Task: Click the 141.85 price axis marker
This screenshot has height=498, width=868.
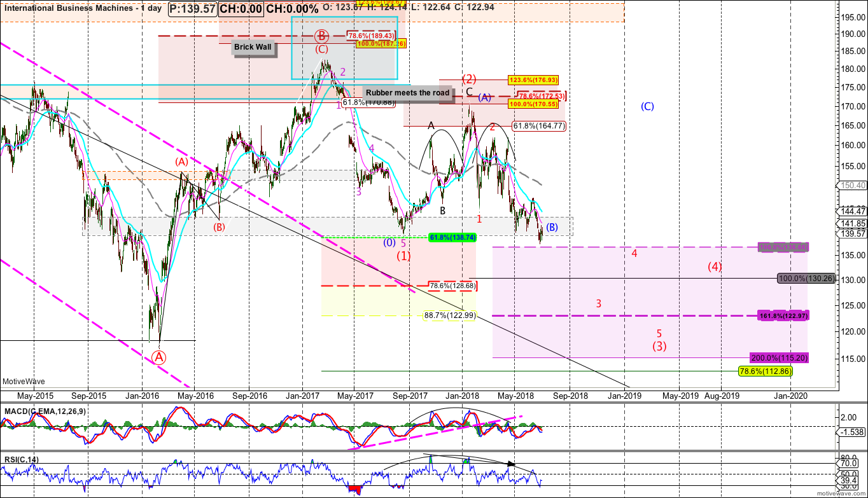Action: click(x=852, y=223)
